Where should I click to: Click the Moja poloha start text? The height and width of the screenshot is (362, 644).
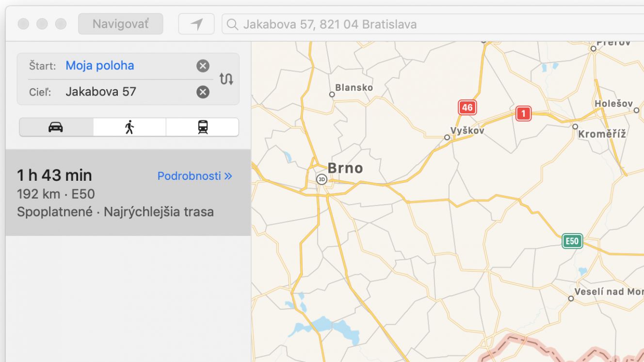coord(100,66)
